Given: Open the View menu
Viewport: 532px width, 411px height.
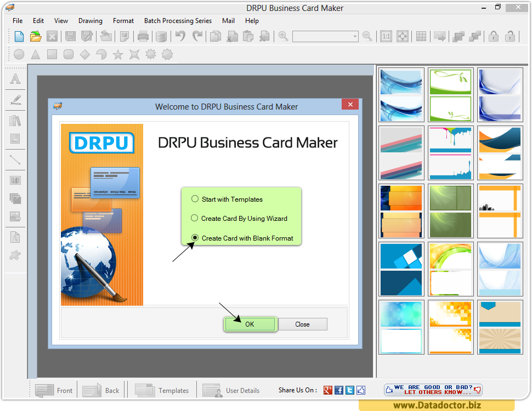Looking at the screenshot, I should pos(61,21).
